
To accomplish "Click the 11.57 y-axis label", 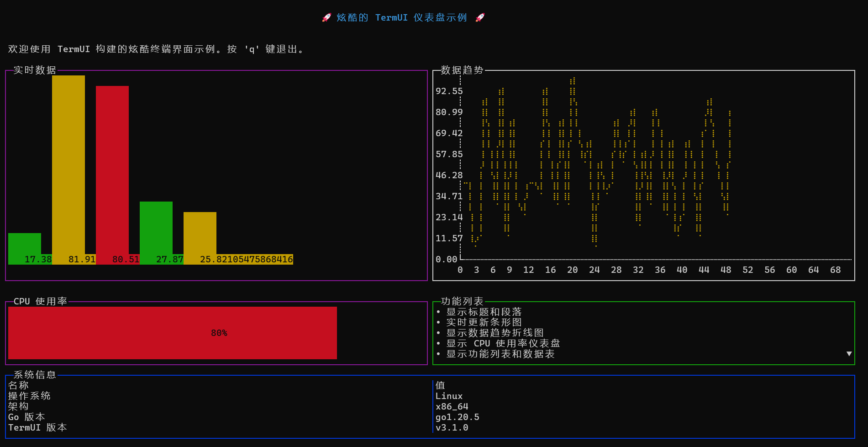I will point(449,238).
